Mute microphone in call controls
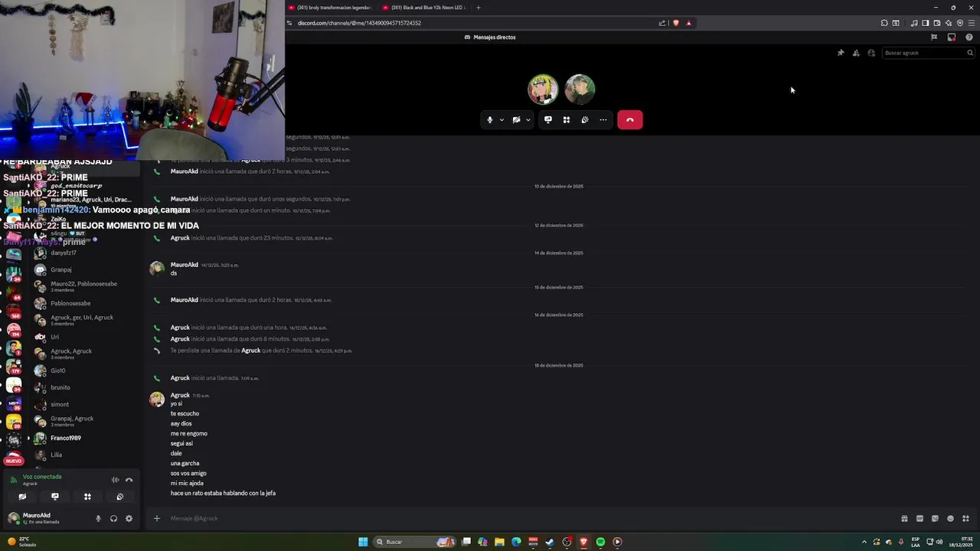Viewport: 980px width, 551px height. (x=490, y=119)
